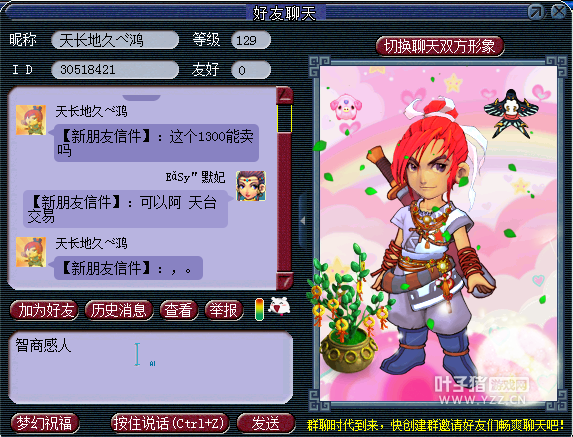This screenshot has width=573, height=437.
Task: Click the chat scrollbar up arrow
Action: (x=285, y=96)
